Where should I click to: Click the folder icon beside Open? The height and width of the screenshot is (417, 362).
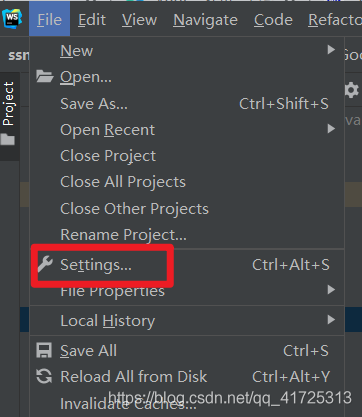pos(45,76)
